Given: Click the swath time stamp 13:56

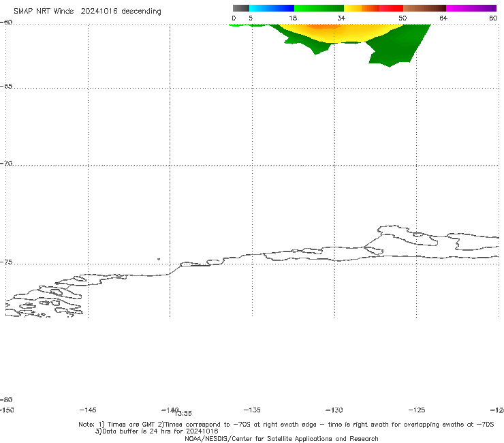Looking at the screenshot, I should [183, 414].
